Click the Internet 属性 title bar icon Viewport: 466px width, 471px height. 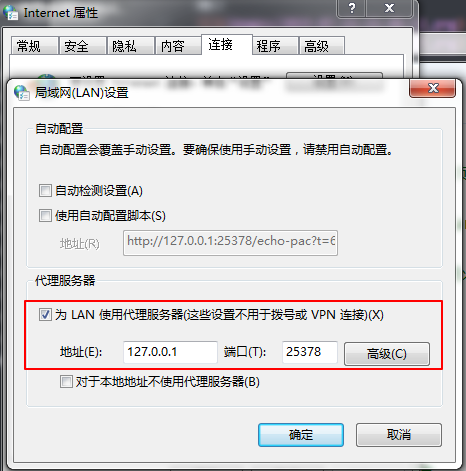(x=11, y=12)
